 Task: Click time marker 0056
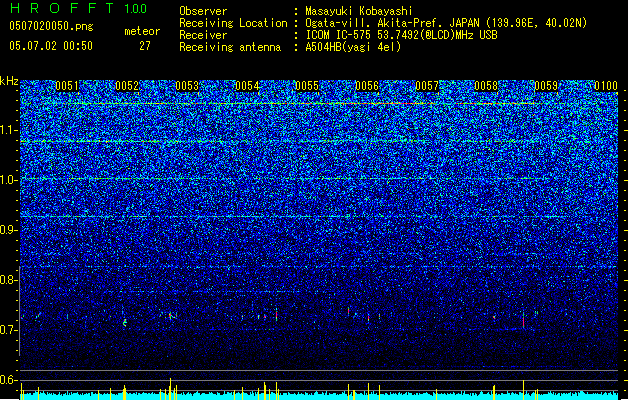tap(367, 86)
